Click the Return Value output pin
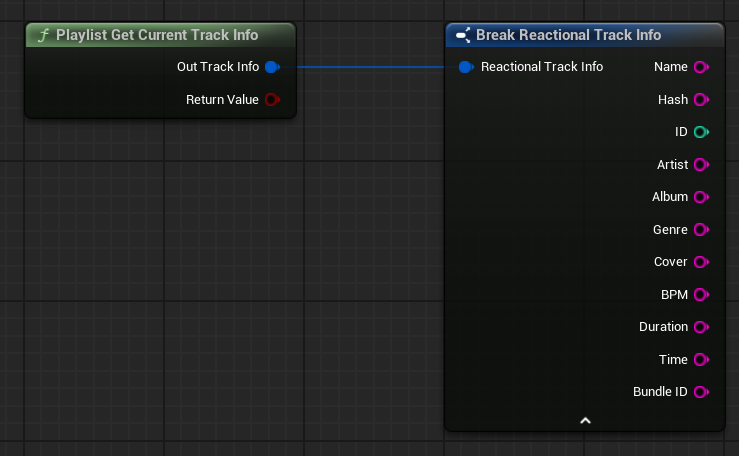This screenshot has height=456, width=739. pos(272,99)
